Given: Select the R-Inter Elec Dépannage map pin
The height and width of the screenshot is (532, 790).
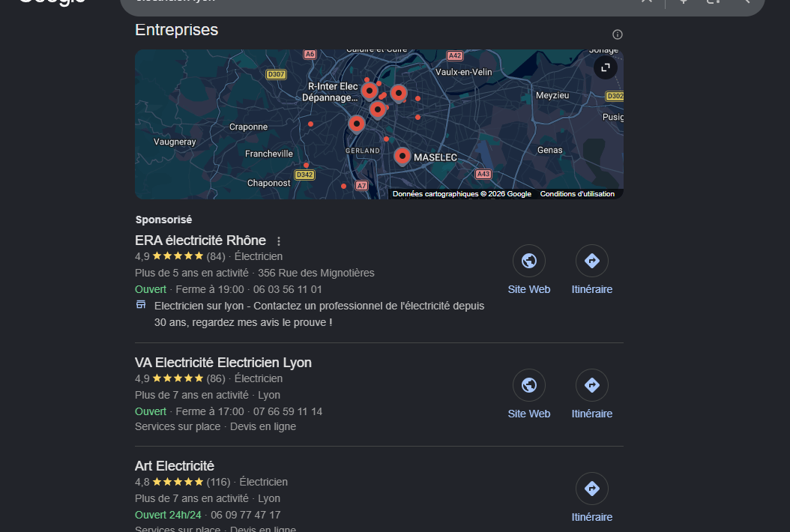Looking at the screenshot, I should point(370,91).
